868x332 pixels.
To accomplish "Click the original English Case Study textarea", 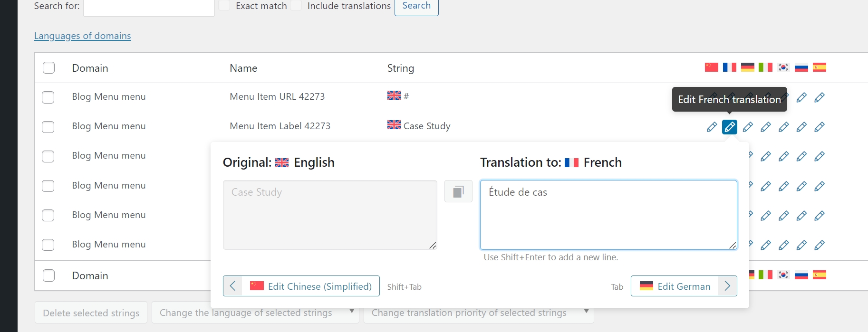I will (330, 215).
